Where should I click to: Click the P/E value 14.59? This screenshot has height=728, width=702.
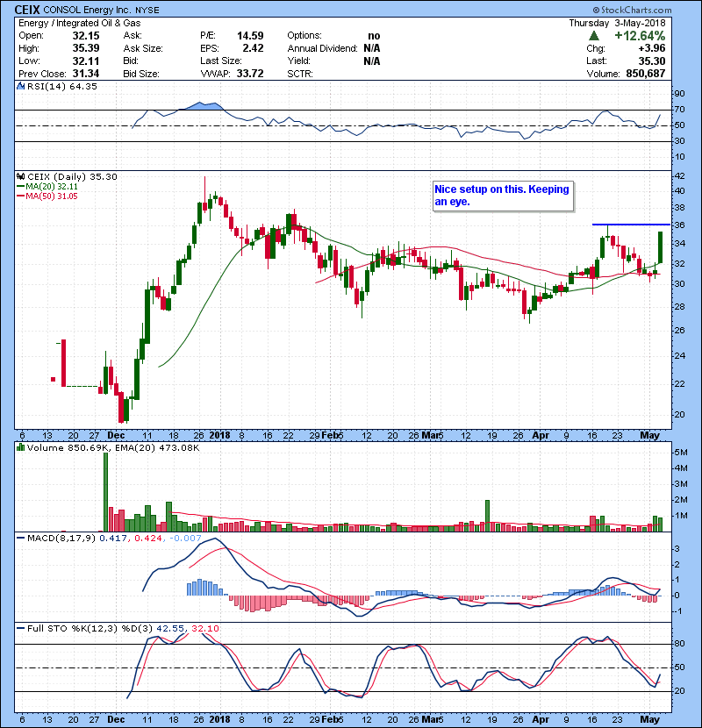point(250,36)
